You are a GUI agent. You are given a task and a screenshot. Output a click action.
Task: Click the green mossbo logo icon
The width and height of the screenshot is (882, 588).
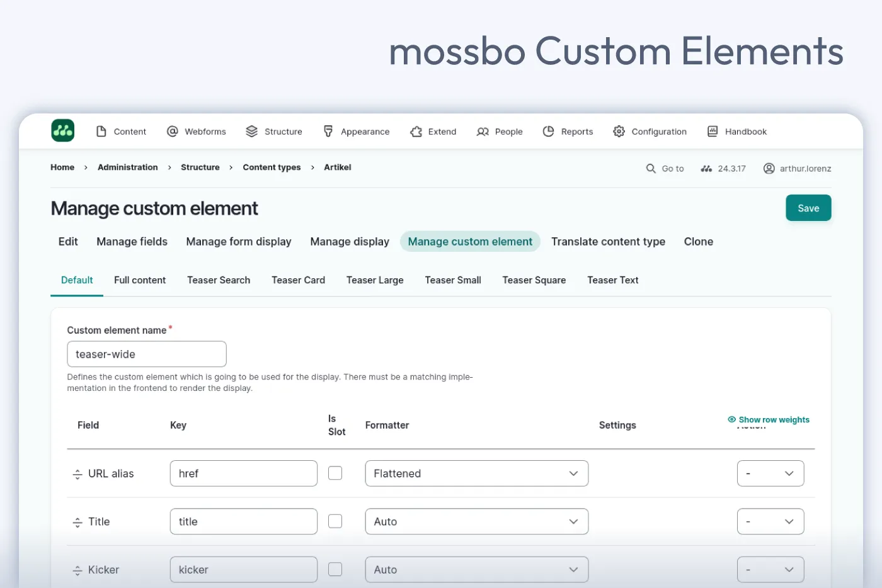coord(62,131)
